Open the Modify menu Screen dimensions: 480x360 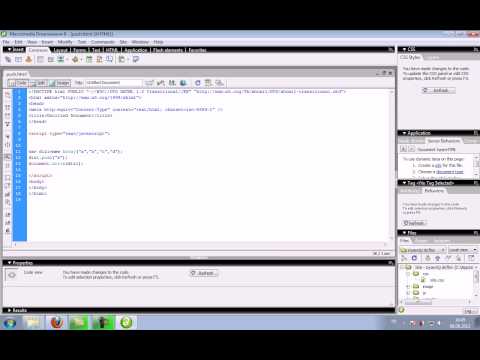pyautogui.click(x=65, y=42)
